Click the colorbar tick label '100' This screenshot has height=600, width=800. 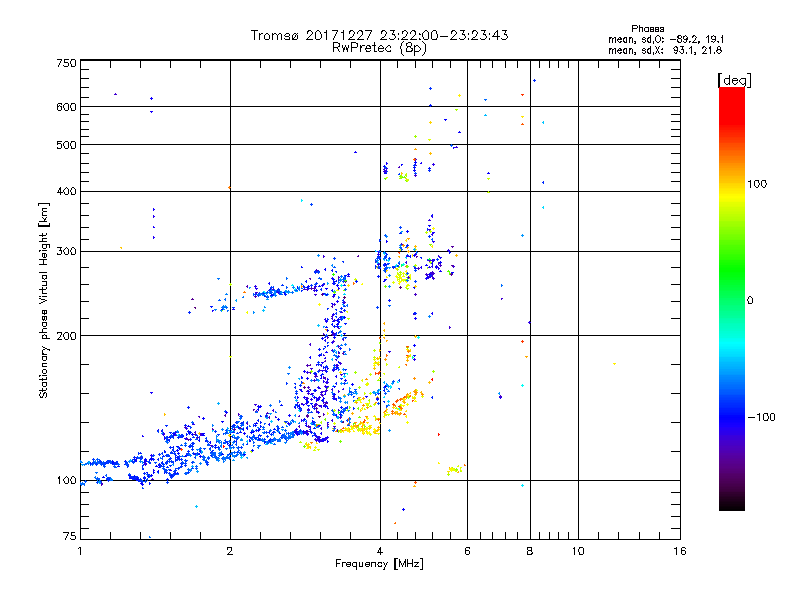point(757,184)
